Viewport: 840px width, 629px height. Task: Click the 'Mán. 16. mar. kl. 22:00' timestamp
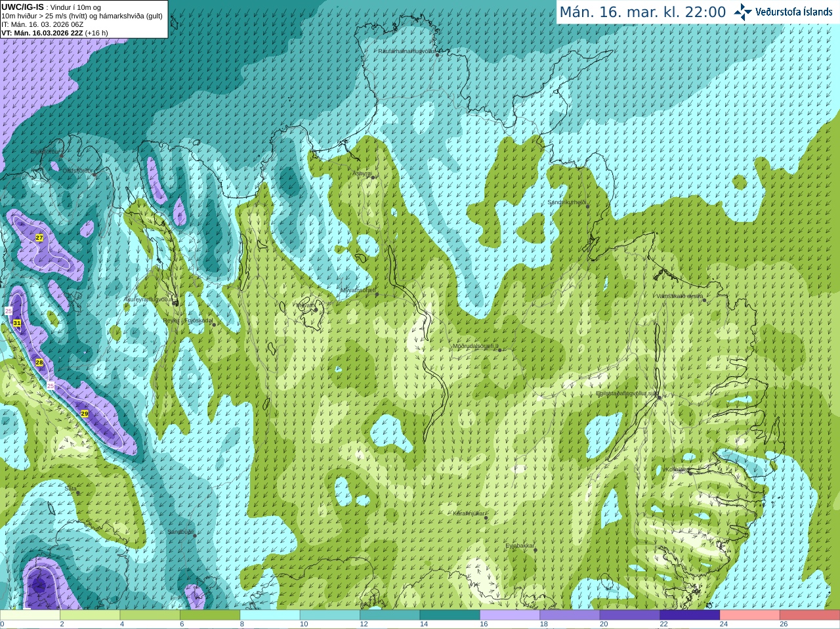[x=642, y=12]
